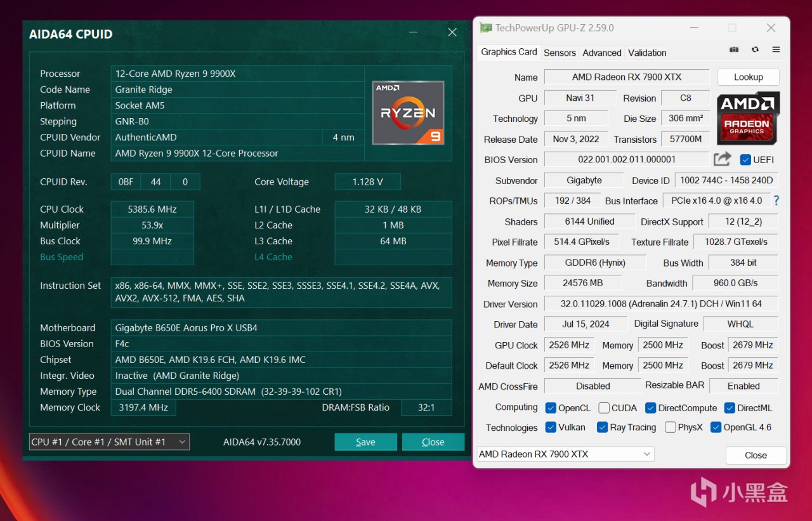Click the Shaders value 6144 Unified
Image resolution: width=812 pixels, height=521 pixels.
589,221
